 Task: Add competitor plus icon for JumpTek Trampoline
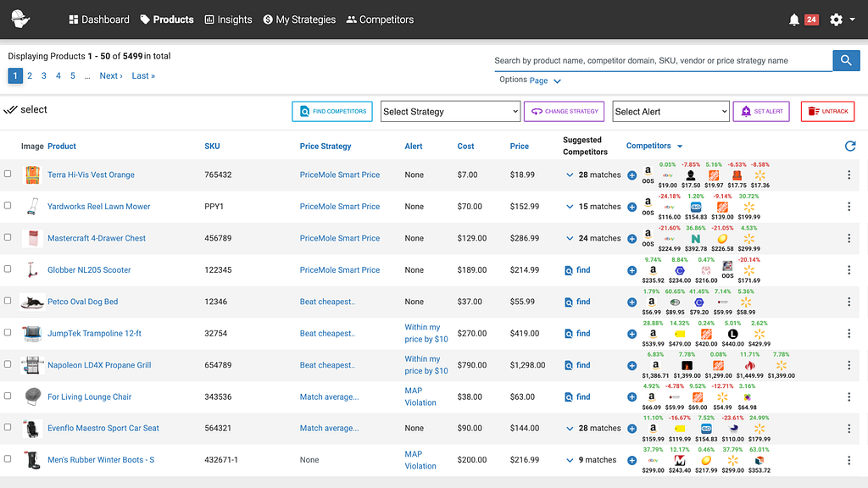coord(632,334)
